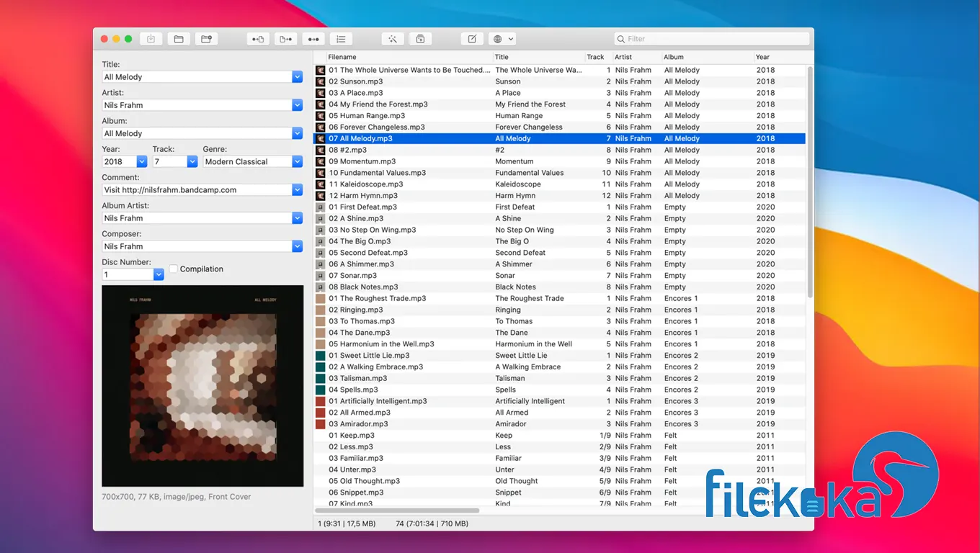The image size is (980, 553).
Task: Sort by the Title column header
Action: [539, 57]
